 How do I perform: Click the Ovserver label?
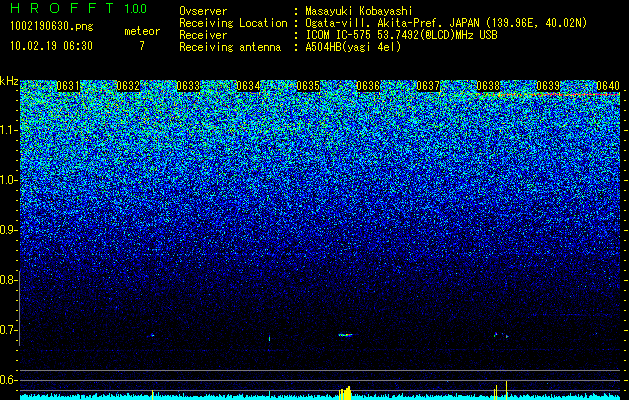(x=203, y=11)
